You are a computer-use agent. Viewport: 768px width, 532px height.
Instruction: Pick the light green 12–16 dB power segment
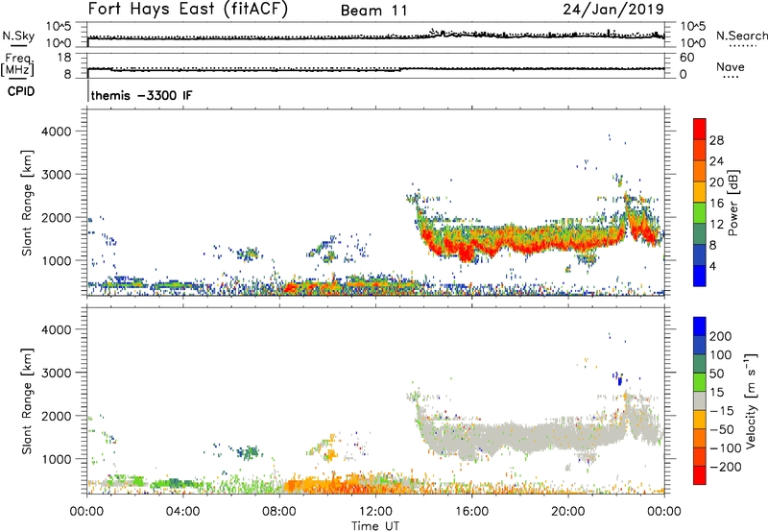[x=700, y=212]
